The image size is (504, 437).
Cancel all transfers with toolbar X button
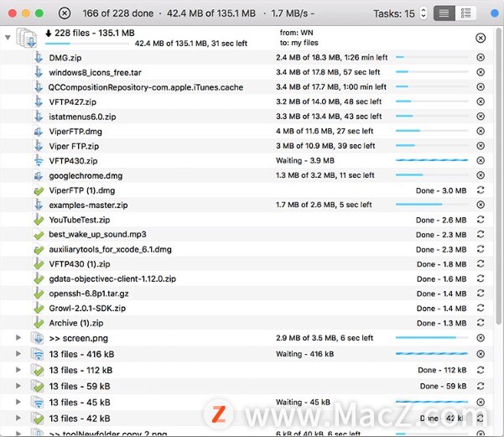click(65, 13)
